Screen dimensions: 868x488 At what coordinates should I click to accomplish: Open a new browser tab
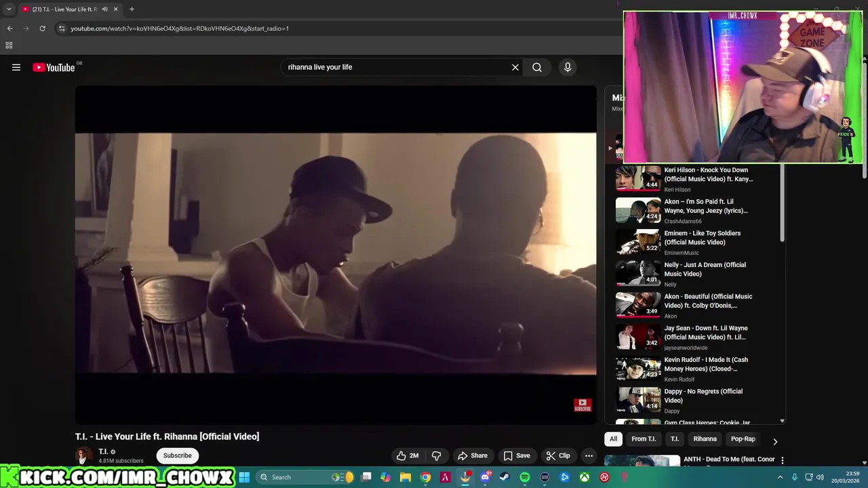point(132,9)
